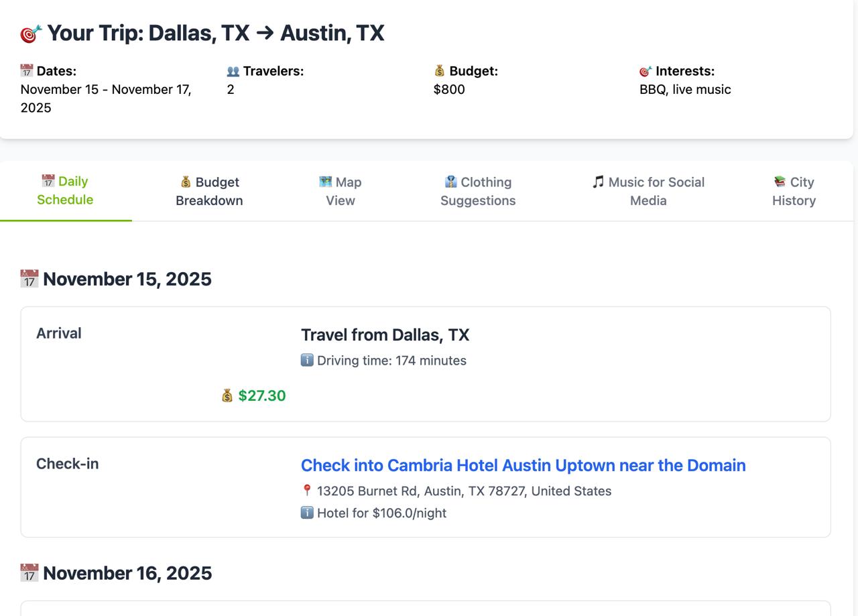
Task: Open Cambria Hotel Austin Uptown link
Action: click(x=523, y=465)
